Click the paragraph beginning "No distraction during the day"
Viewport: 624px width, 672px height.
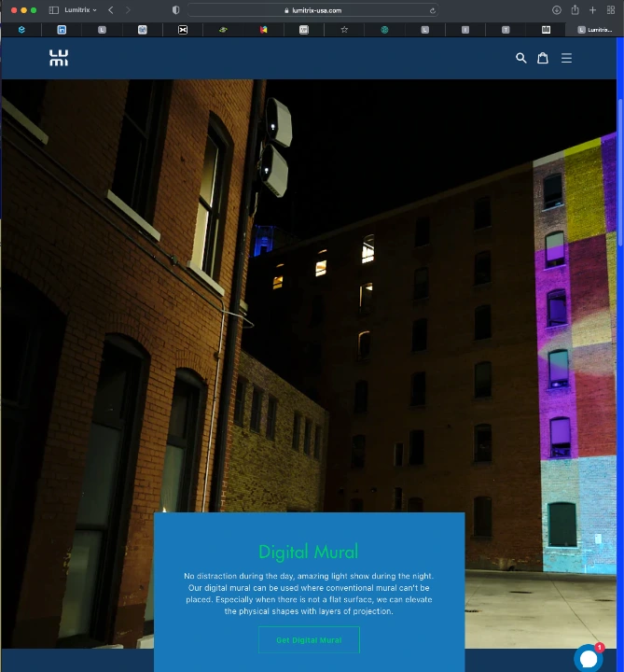309,594
